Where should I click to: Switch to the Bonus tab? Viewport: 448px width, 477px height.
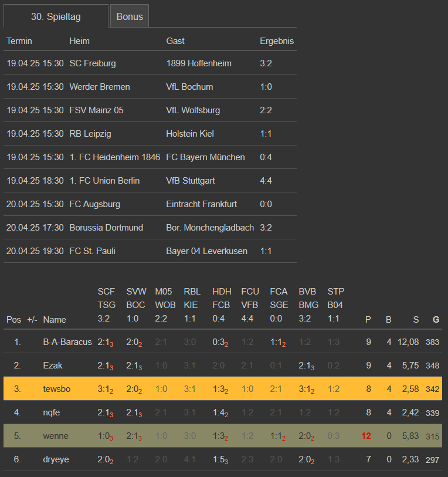(x=130, y=16)
